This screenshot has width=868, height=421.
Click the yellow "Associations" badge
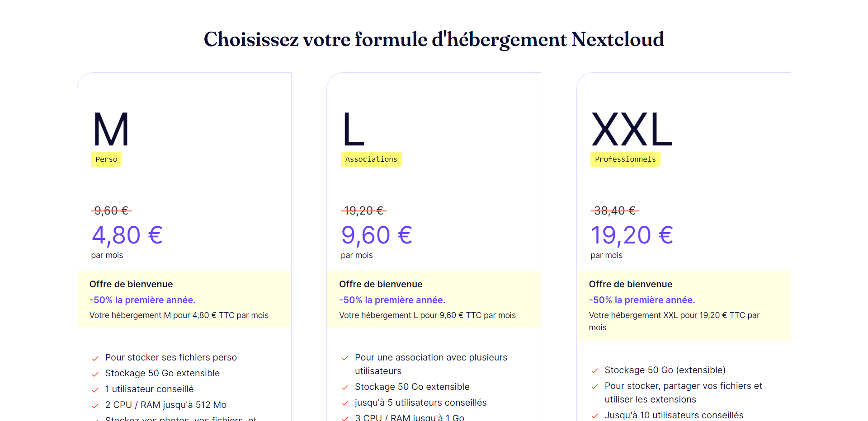371,159
